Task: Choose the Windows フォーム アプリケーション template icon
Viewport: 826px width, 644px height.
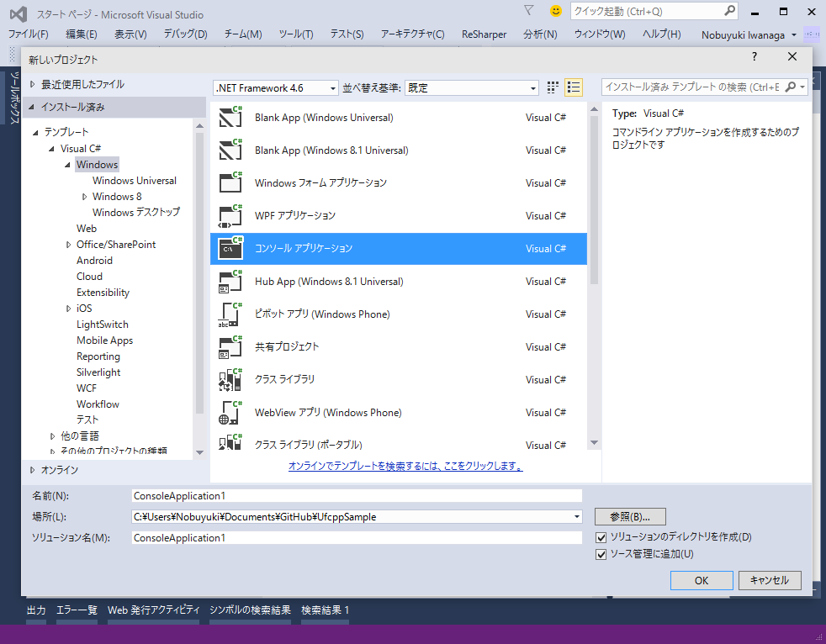Action: click(230, 182)
